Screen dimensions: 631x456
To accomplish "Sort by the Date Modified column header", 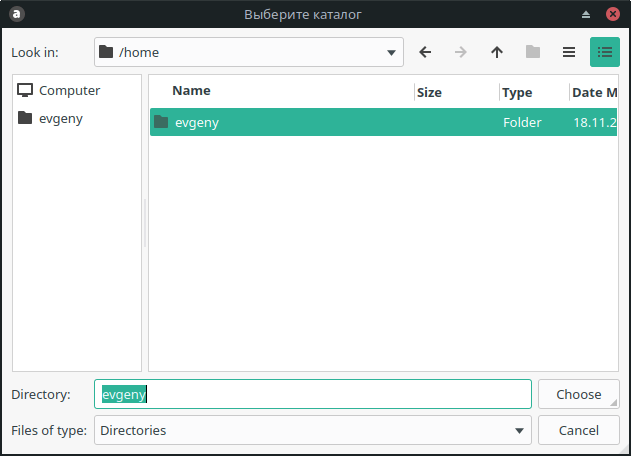I will 594,93.
